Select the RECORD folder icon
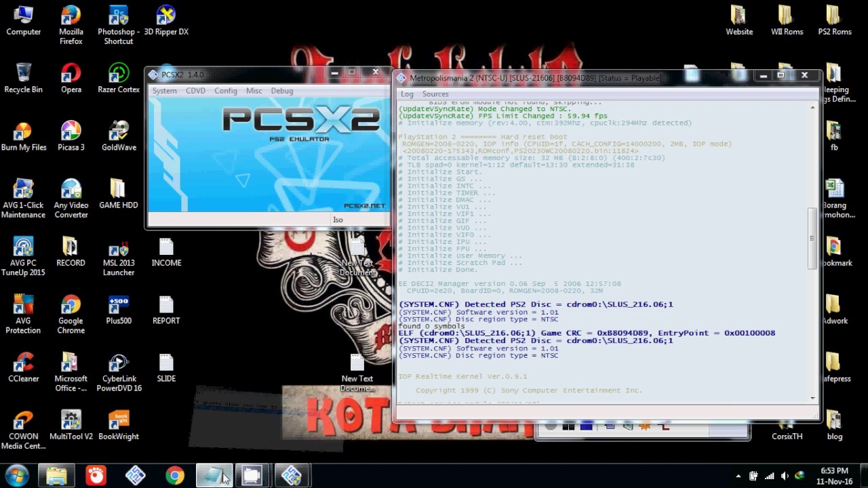 71,252
